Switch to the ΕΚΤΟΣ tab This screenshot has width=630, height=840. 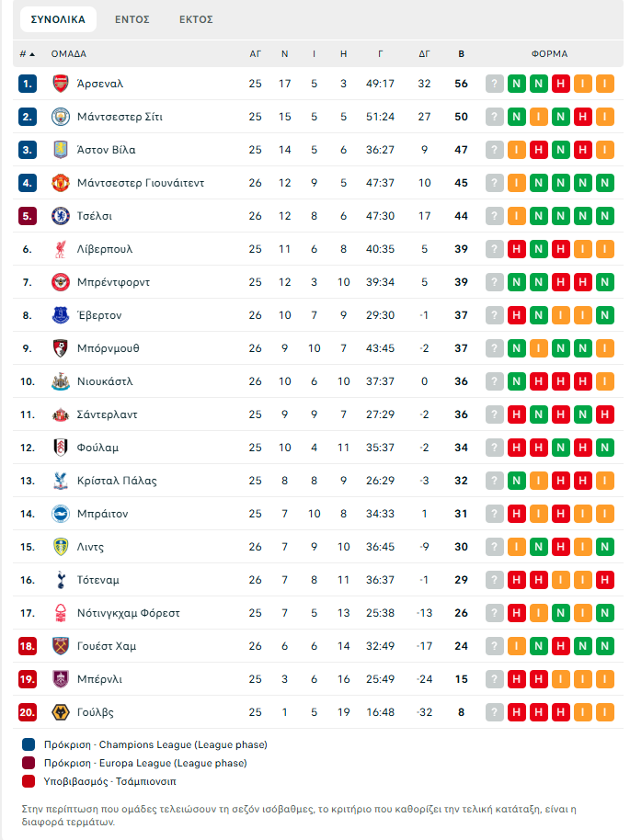pyautogui.click(x=196, y=19)
